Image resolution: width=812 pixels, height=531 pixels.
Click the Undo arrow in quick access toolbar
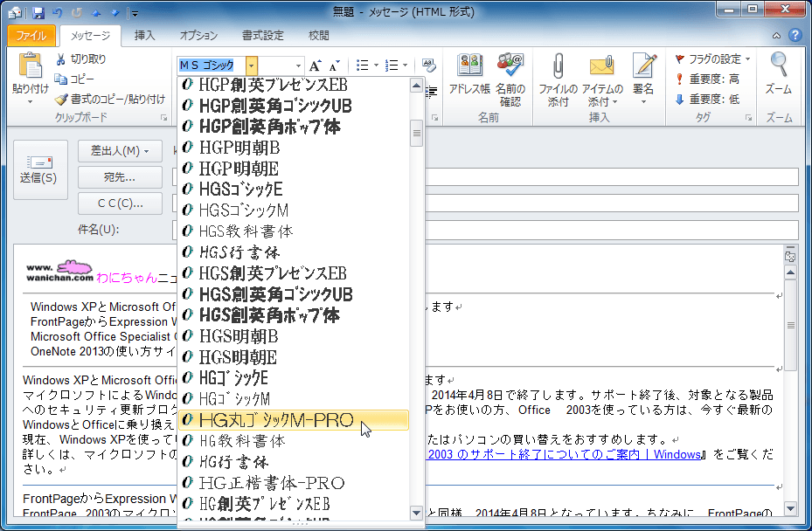coord(58,13)
